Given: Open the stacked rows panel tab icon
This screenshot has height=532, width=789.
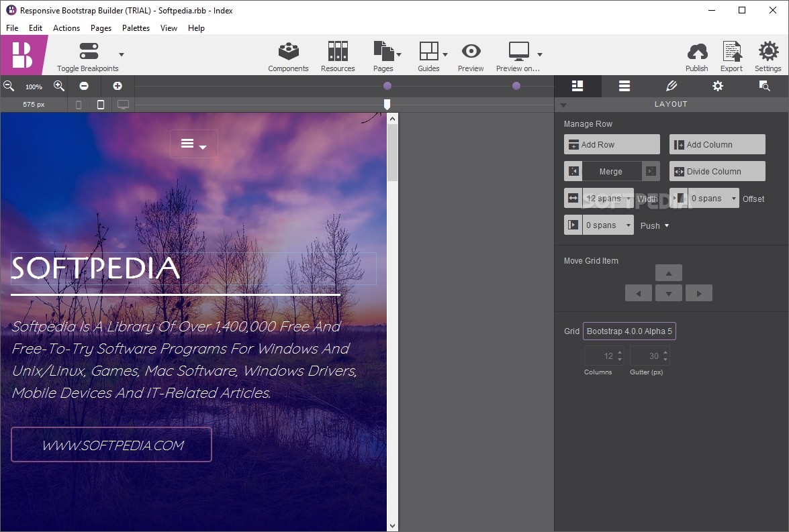Looking at the screenshot, I should pos(624,86).
